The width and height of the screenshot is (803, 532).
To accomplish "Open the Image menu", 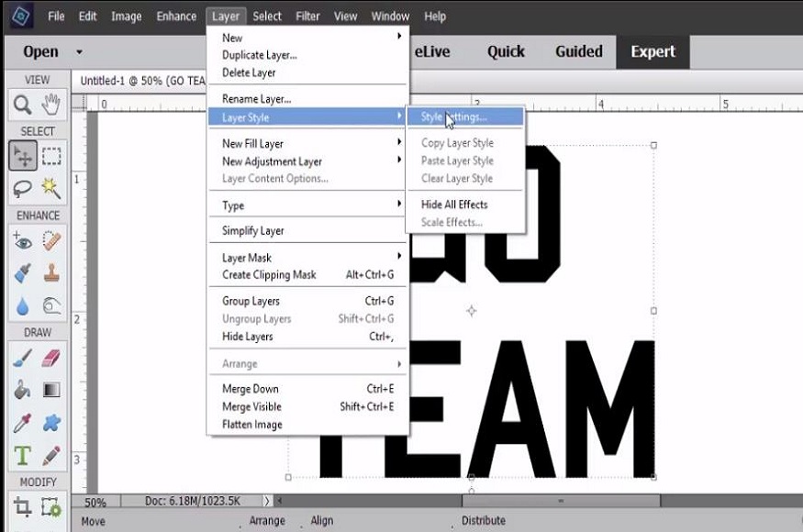I will (127, 17).
